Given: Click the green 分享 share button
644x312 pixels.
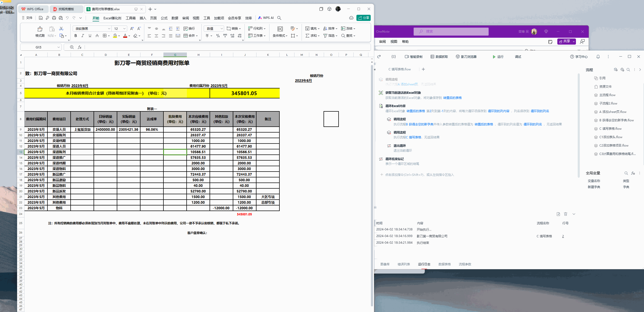Looking at the screenshot, I should point(364,18).
